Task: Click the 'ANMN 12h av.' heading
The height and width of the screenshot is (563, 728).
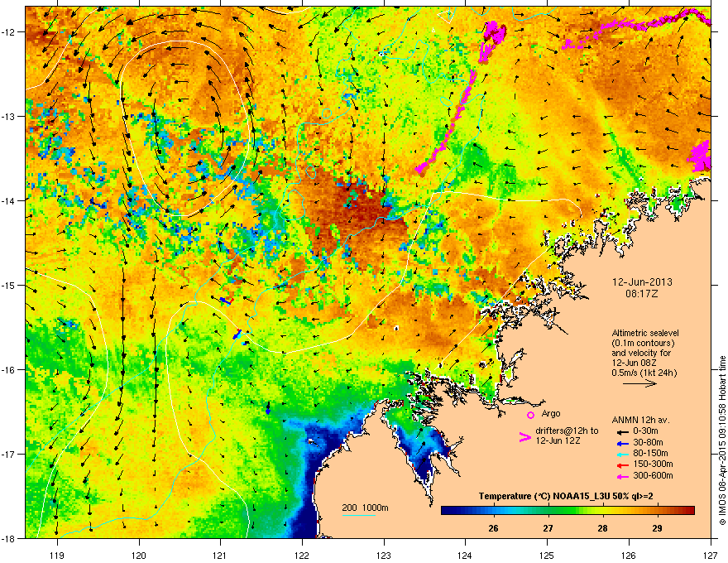Action: point(640,421)
